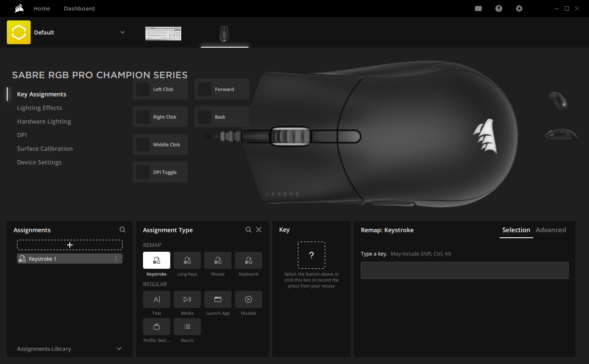The height and width of the screenshot is (364, 589).
Task: Select the Keystroke remap type
Action: (x=157, y=260)
